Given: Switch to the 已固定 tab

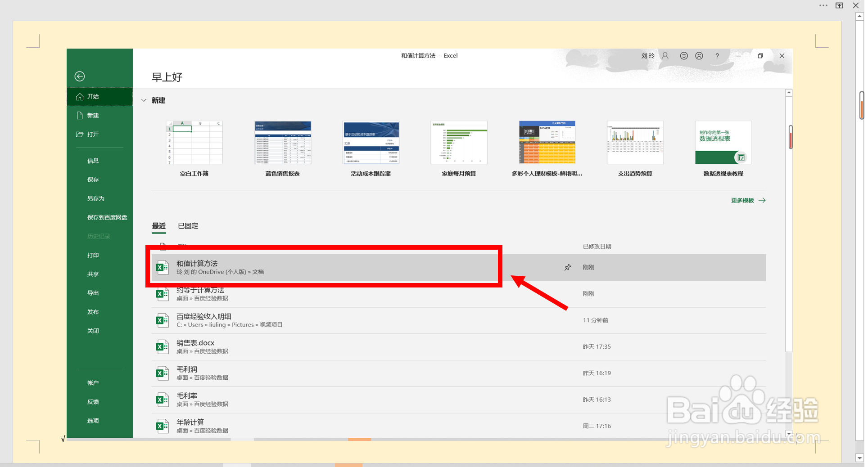Looking at the screenshot, I should [x=188, y=226].
